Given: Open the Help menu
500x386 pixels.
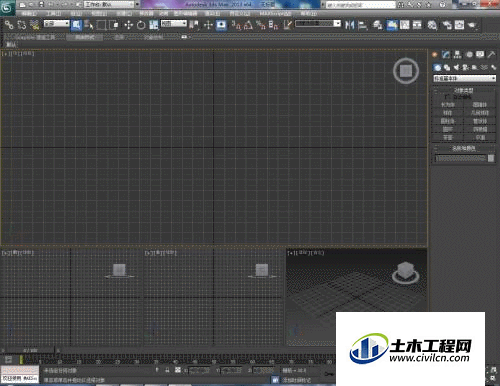Looking at the screenshot, I should (308, 13).
